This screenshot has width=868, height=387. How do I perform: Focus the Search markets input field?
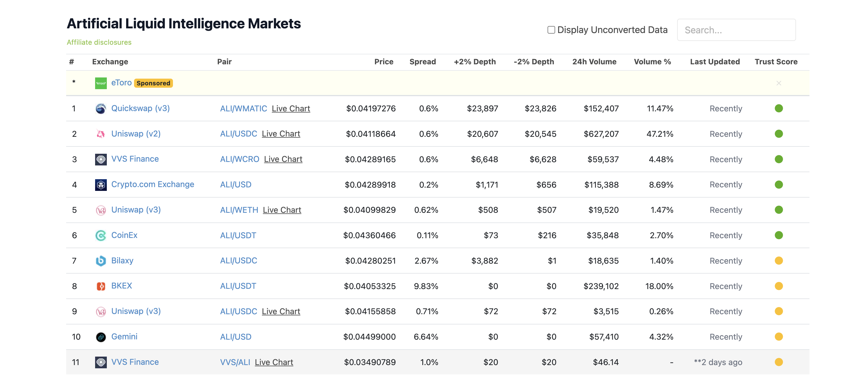click(x=736, y=30)
